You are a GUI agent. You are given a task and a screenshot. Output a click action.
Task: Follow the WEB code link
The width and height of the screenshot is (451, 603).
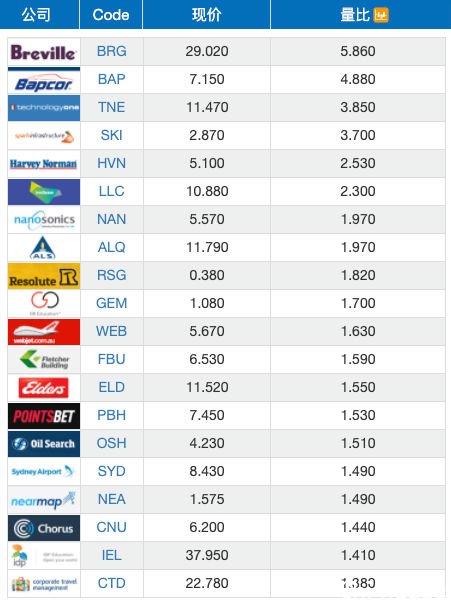click(x=112, y=331)
